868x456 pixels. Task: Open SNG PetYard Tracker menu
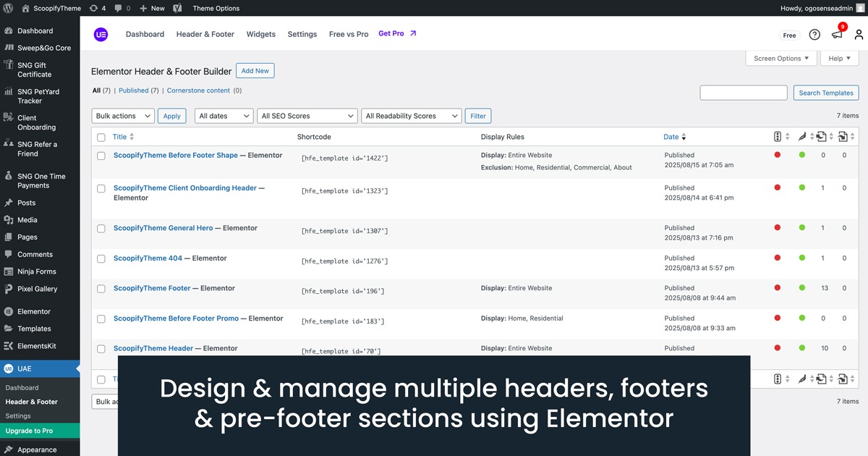(40, 96)
